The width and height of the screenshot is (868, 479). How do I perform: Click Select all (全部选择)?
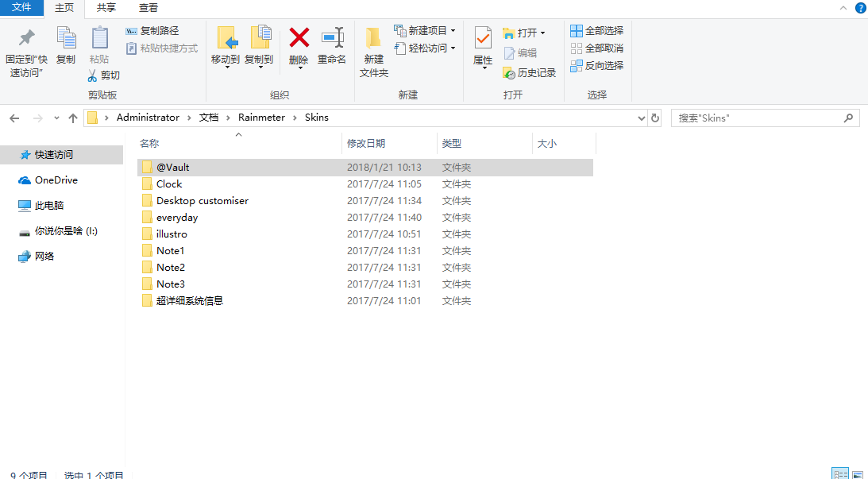click(x=596, y=30)
